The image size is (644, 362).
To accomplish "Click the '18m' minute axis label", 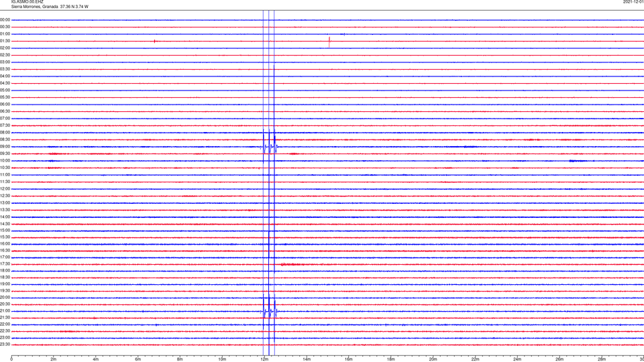I will pos(391,359).
